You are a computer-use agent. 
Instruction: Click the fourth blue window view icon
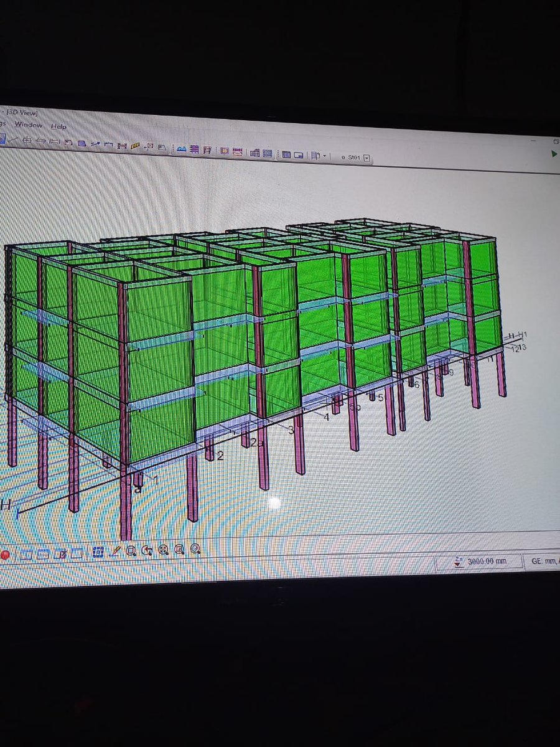[77, 552]
